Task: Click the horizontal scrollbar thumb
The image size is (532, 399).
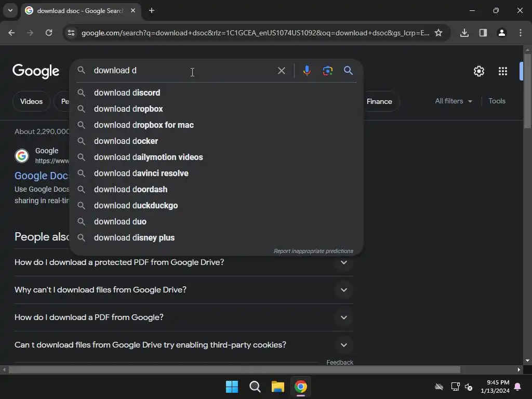Action: click(234, 369)
